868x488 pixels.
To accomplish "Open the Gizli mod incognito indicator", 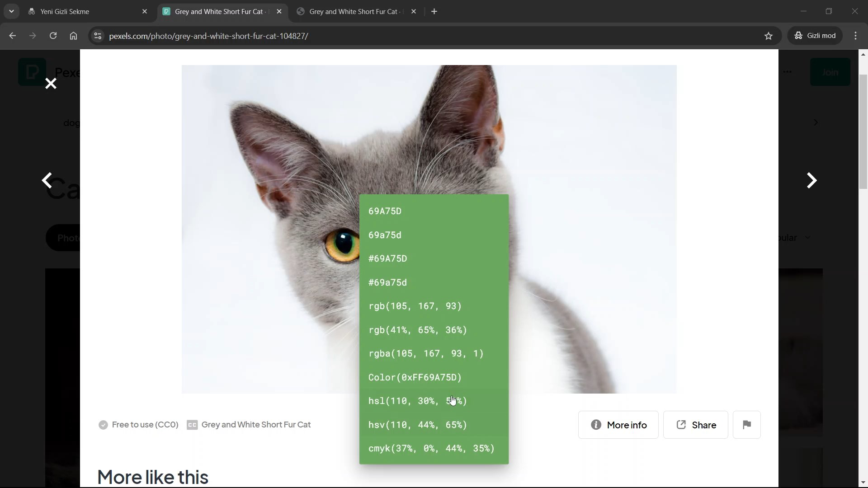I will click(x=815, y=36).
